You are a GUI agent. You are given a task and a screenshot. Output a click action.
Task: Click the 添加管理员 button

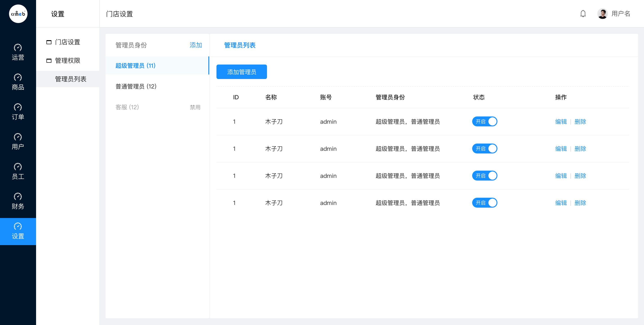click(x=241, y=72)
